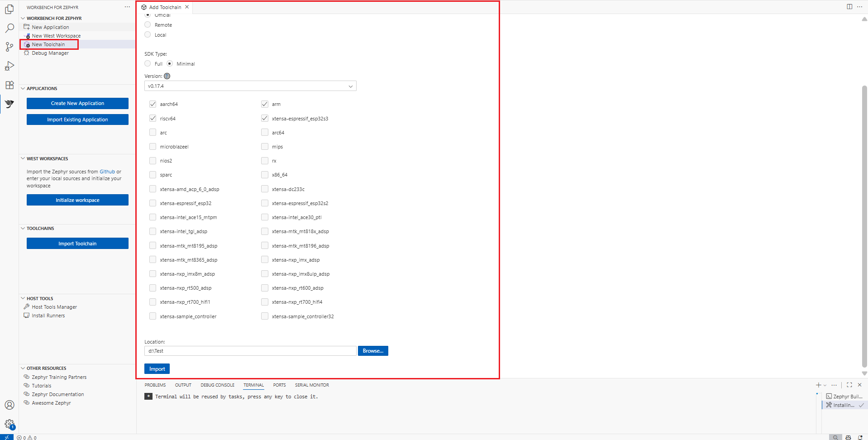868x440 pixels.
Task: Open the Search view in the activity bar
Action: (x=9, y=28)
